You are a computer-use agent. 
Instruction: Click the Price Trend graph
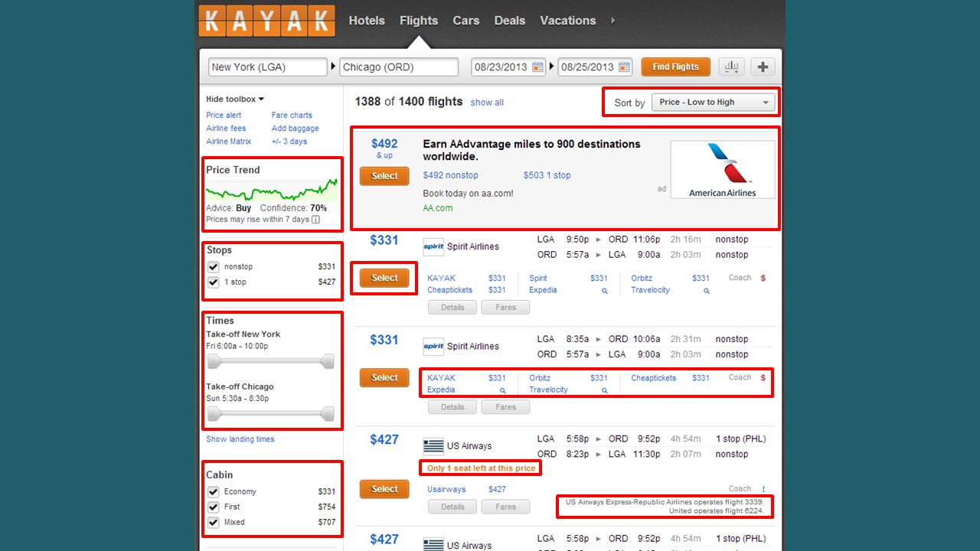pos(271,191)
